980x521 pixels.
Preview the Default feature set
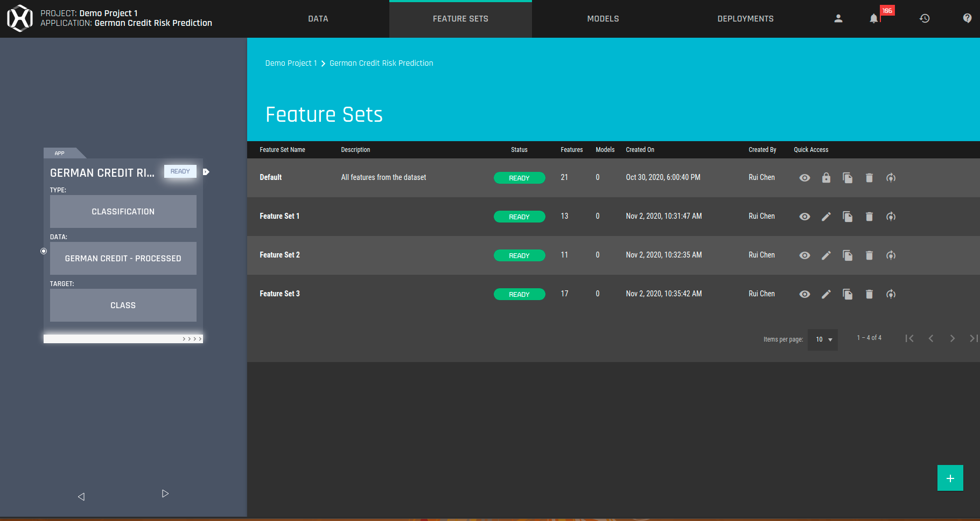[804, 177]
